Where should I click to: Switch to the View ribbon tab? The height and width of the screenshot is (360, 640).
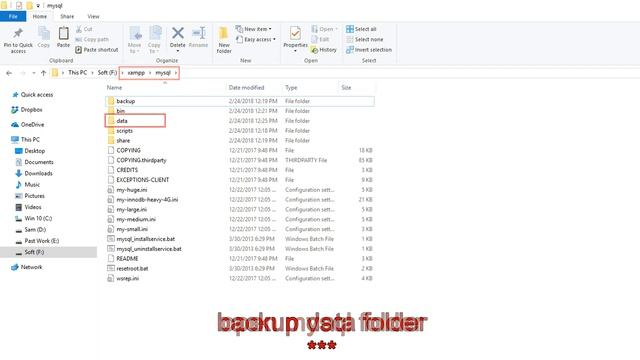[93, 16]
